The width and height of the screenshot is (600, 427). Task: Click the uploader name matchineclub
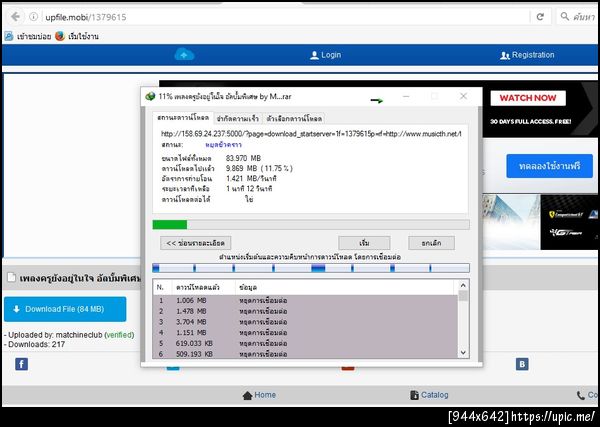point(79,335)
